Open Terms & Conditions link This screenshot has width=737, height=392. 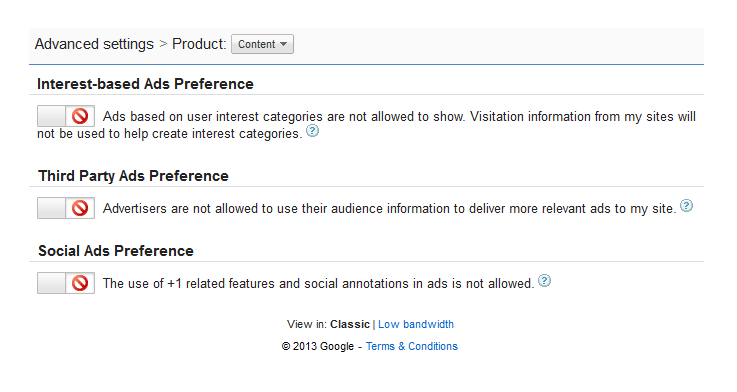412,346
